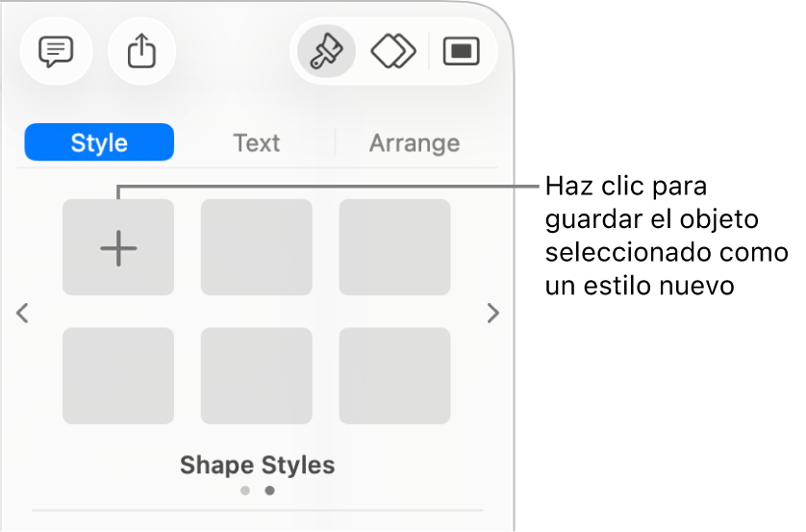Click the Share icon

(x=141, y=52)
